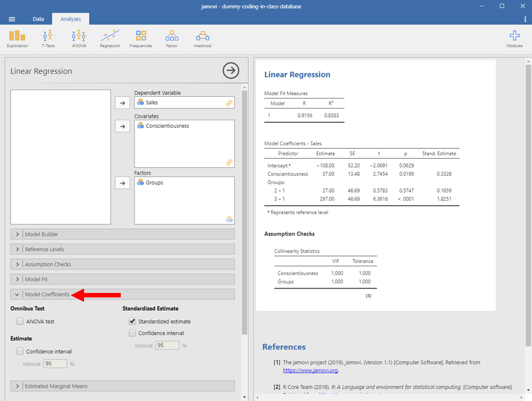Click the arrow button beside Covariates

(x=122, y=126)
